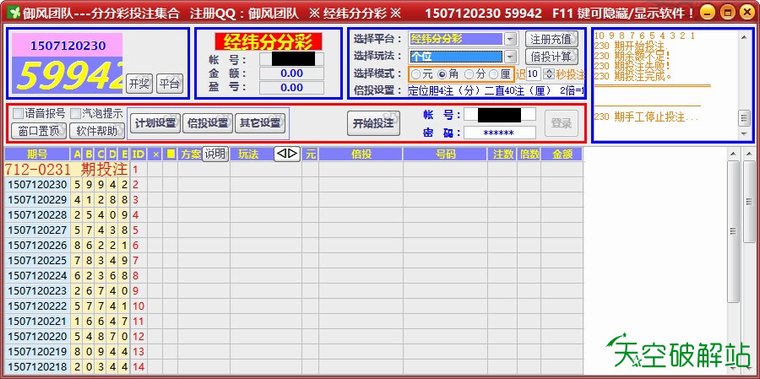Select the 元 mode radio button

416,74
